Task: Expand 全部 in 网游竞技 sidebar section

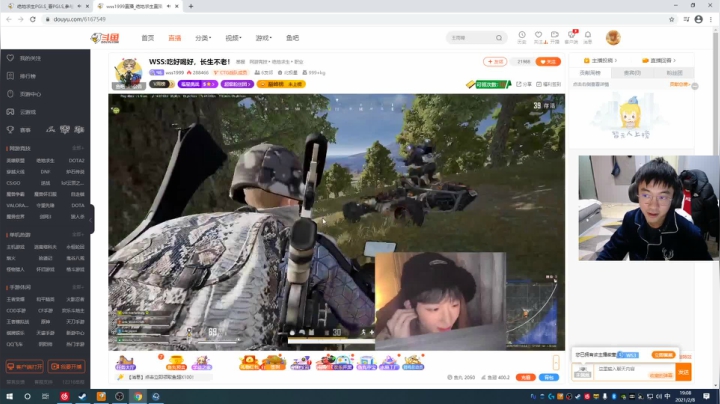Action: pyautogui.click(x=78, y=148)
